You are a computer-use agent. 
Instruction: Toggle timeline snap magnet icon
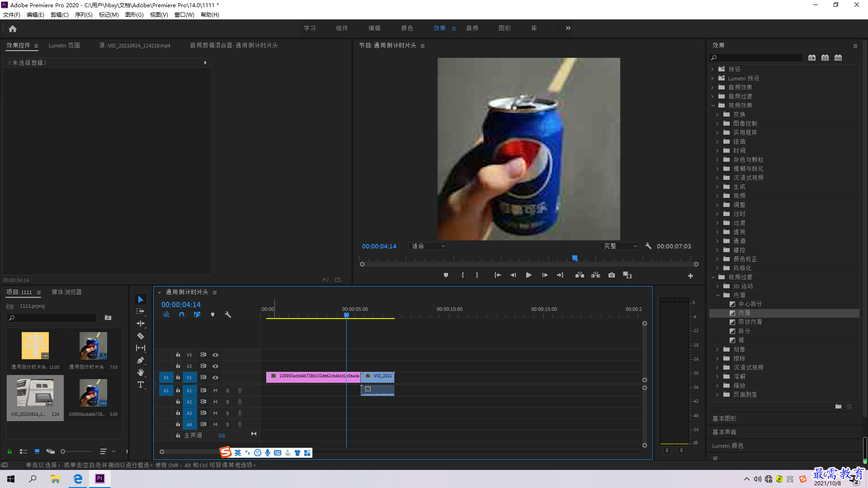pos(182,314)
